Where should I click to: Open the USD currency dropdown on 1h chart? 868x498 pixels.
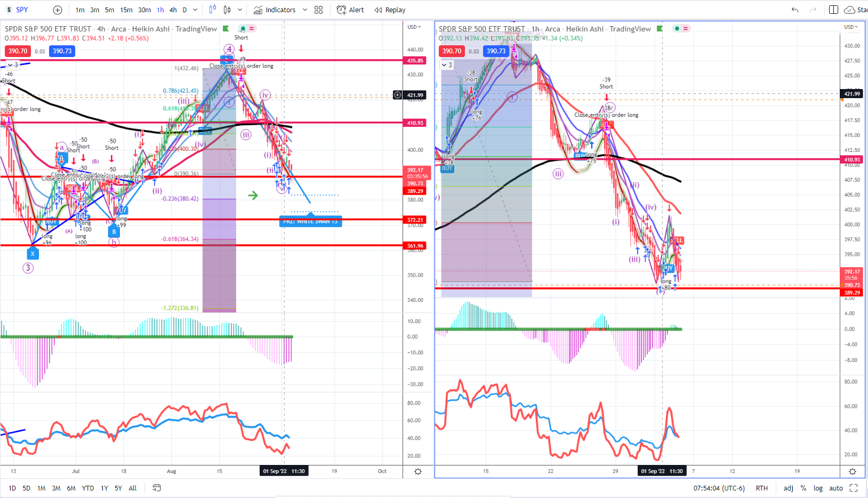click(x=851, y=27)
